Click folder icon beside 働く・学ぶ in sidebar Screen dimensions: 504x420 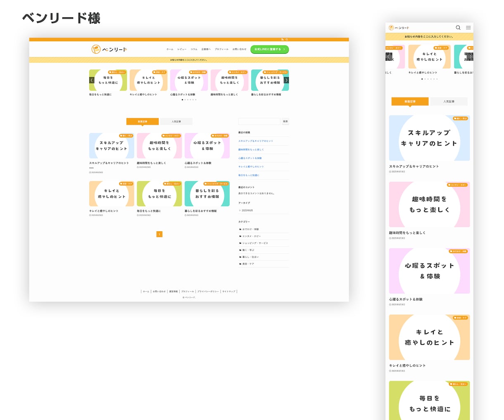(240, 250)
